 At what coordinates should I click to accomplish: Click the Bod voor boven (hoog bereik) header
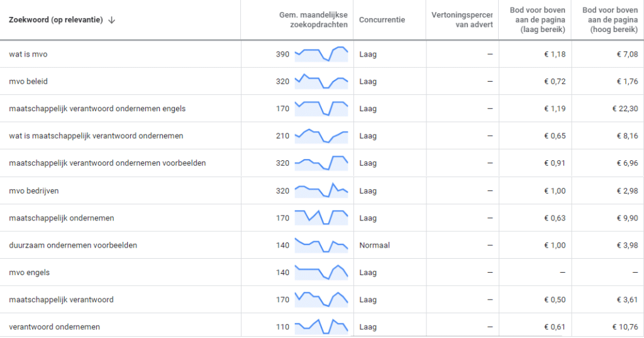(610, 19)
